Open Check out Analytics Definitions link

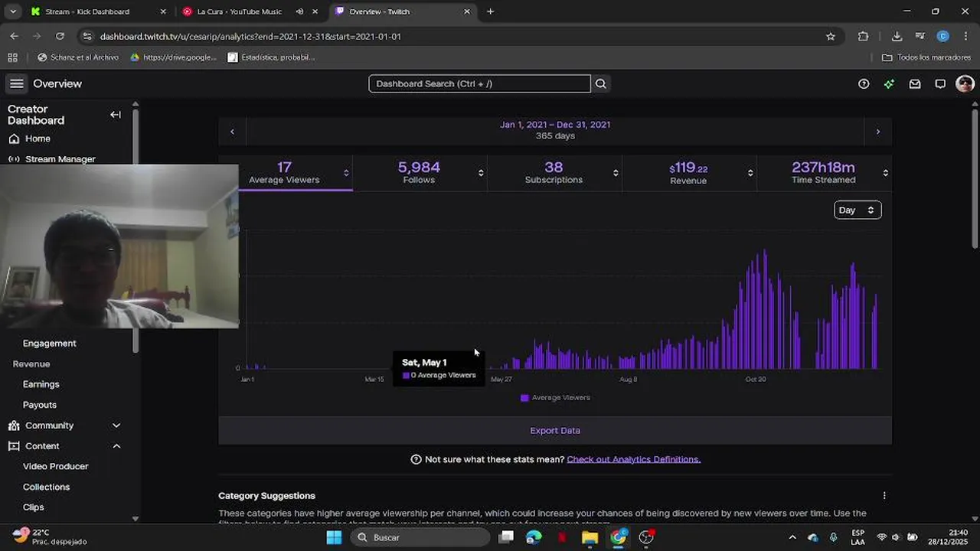coord(633,459)
